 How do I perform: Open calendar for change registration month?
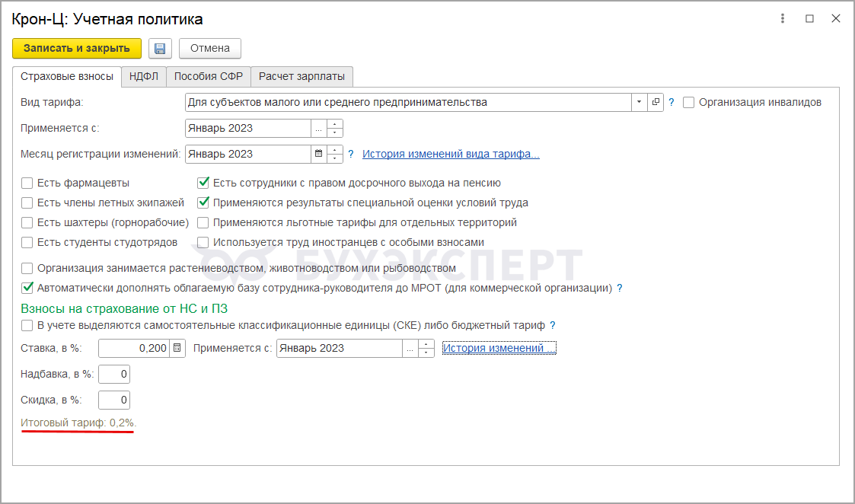[x=318, y=154]
